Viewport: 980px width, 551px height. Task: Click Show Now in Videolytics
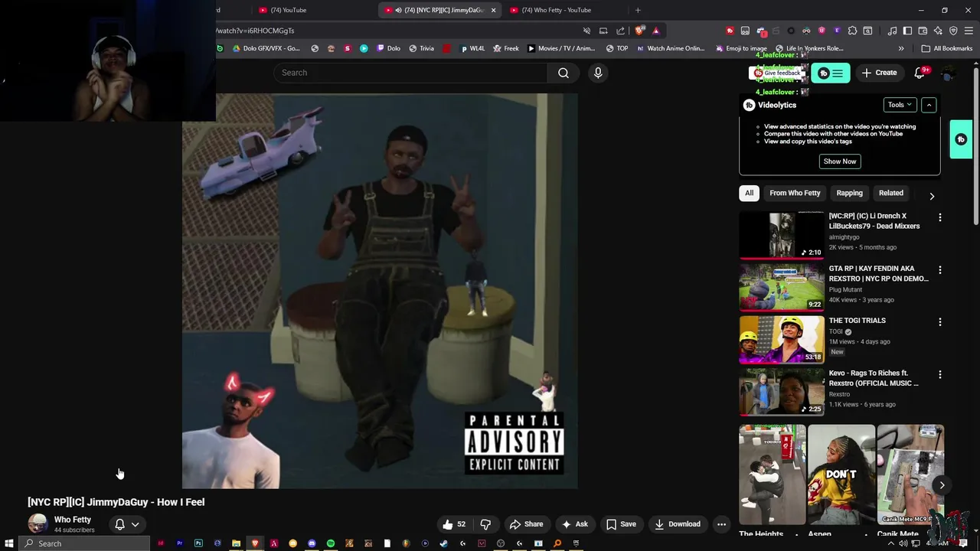pyautogui.click(x=840, y=161)
